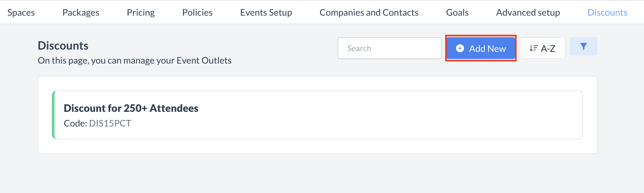Toggle the A-Z sort order button
The image size is (644, 193).
[542, 49]
